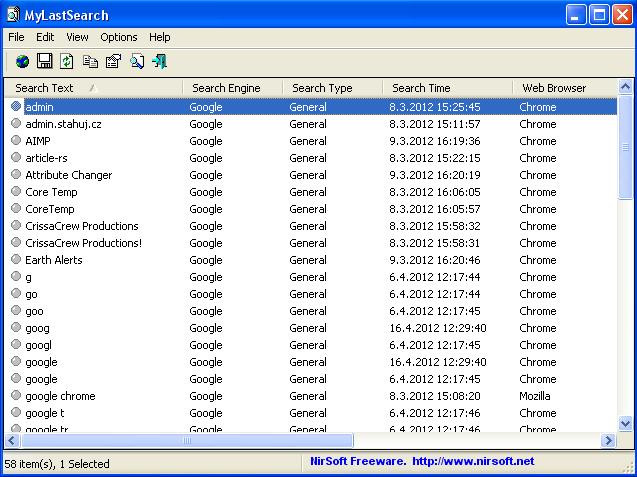The height and width of the screenshot is (477, 637).
Task: Click the vertical scrollbar up arrow
Action: 625,86
